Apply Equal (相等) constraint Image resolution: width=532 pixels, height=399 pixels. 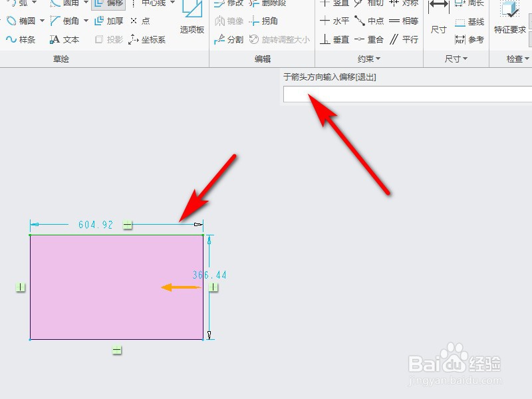[404, 21]
